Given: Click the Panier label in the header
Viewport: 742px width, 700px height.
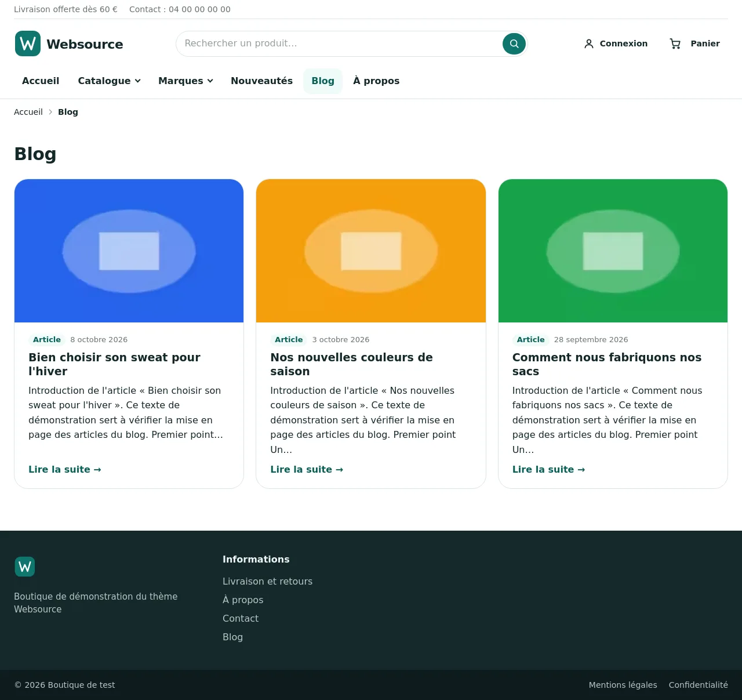Looking at the screenshot, I should (x=705, y=43).
